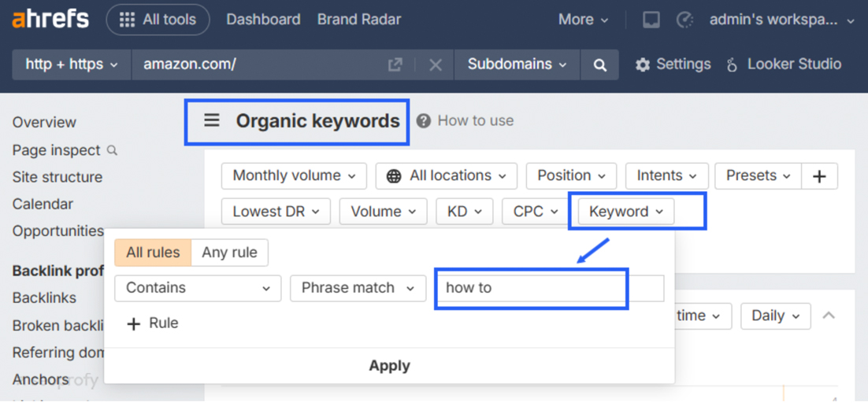Expand the More menu

[584, 20]
